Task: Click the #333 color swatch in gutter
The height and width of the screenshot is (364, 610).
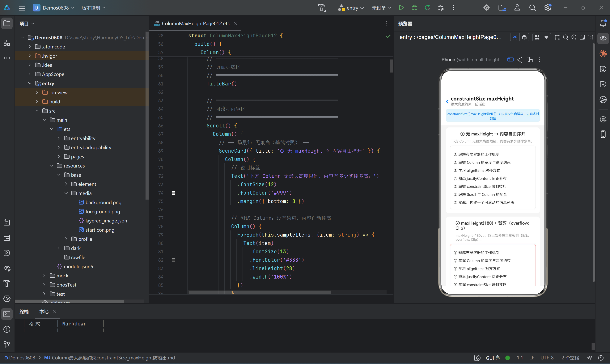Action: coord(173,260)
